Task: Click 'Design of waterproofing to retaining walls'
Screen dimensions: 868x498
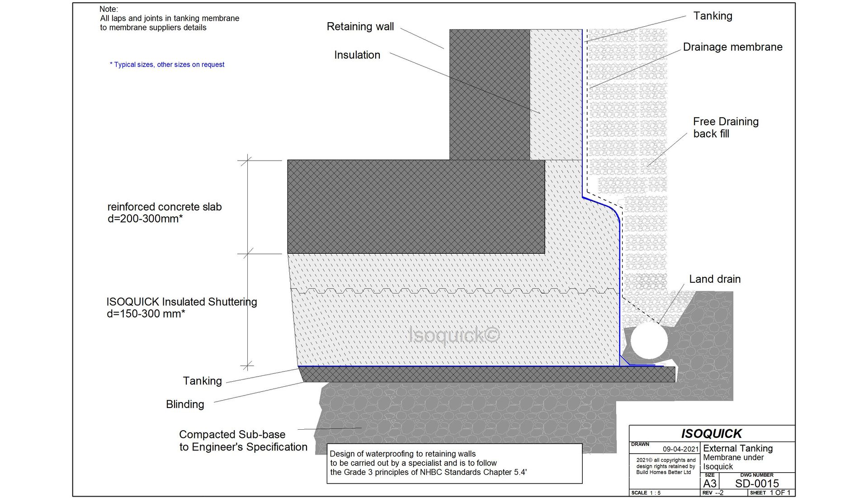Action: pyautogui.click(x=403, y=454)
